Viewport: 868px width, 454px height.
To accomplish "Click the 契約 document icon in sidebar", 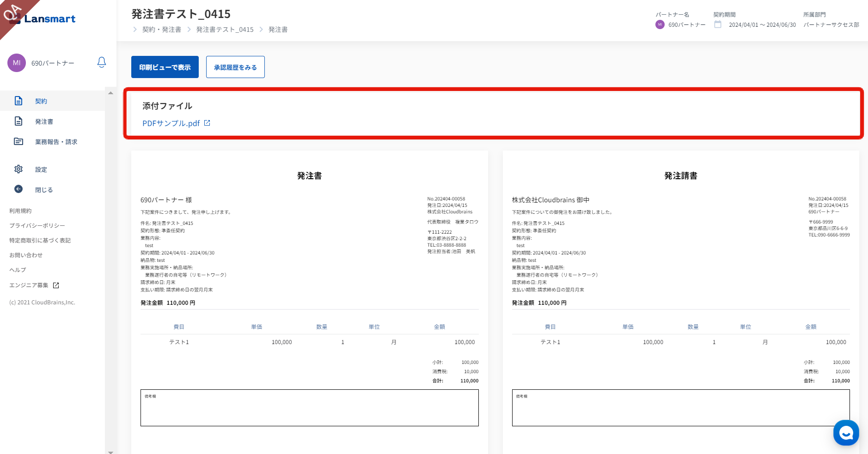I will [18, 101].
